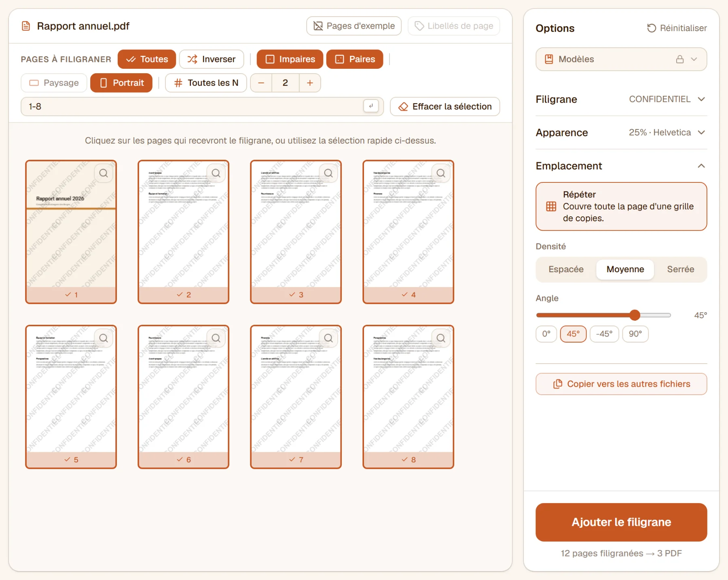Collapse the Emplacement section

[x=621, y=166]
